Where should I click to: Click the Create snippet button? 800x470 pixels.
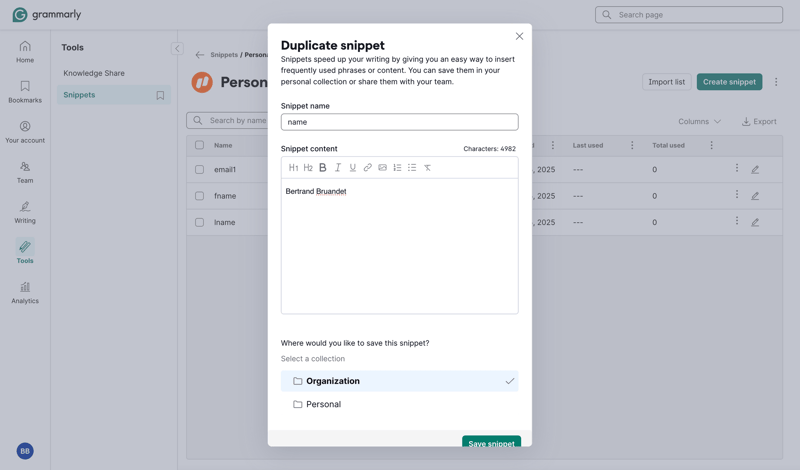(730, 82)
